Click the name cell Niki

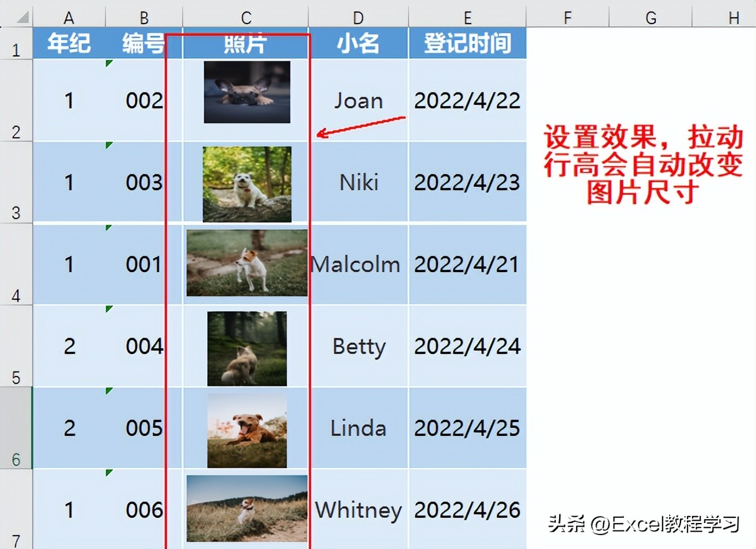358,182
